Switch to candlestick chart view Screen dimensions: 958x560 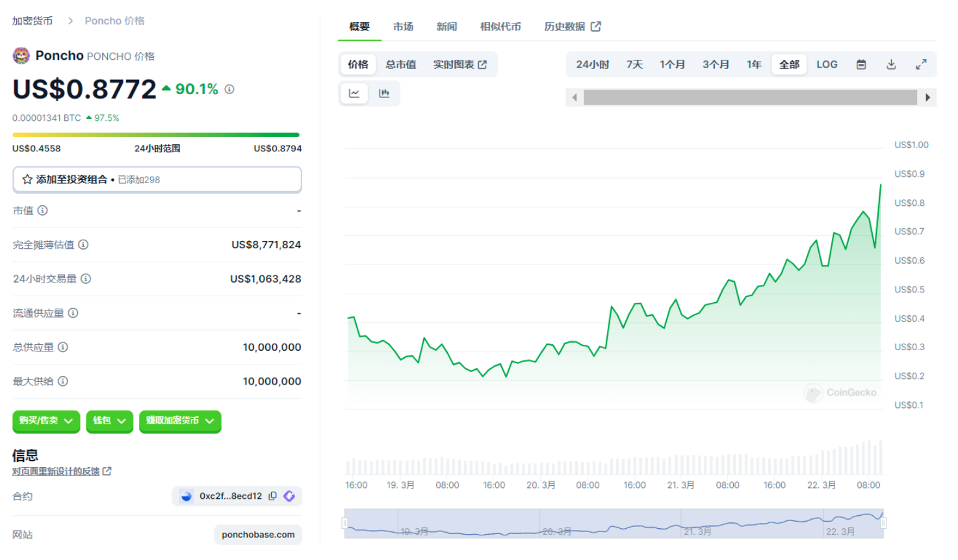384,93
